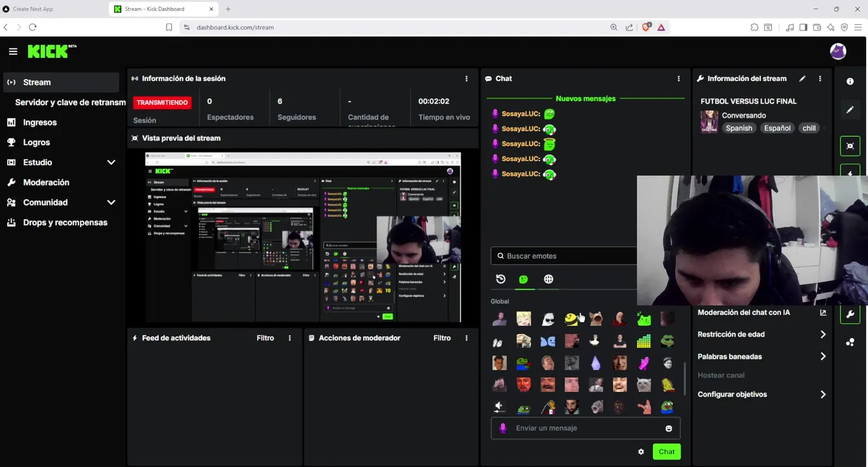
Task: Pick the yellow bee emote
Action: [x=571, y=318]
